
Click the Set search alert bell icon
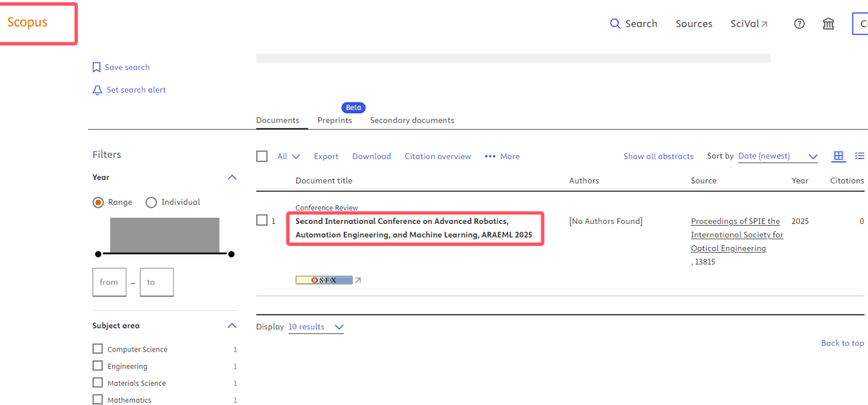[x=97, y=90]
